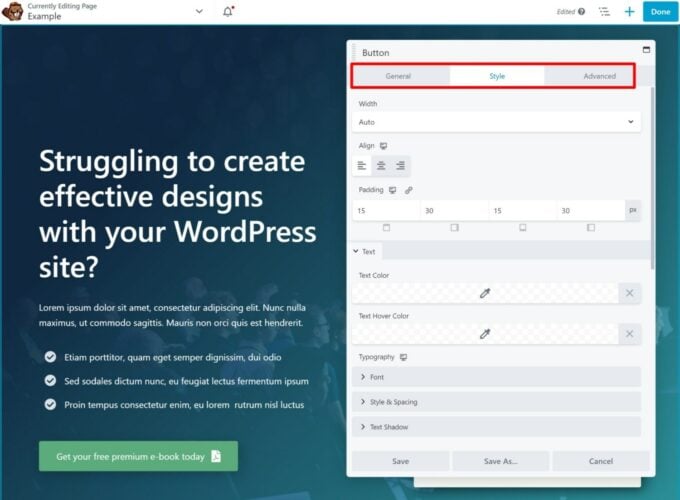The image size is (680, 500).
Task: Click the Save button
Action: coord(400,461)
